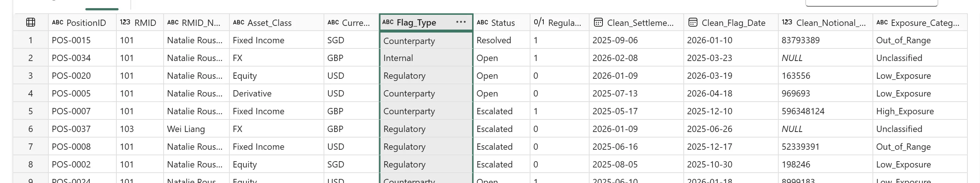980x183 pixels.
Task: Click notional value 83793389
Action: coord(825,40)
